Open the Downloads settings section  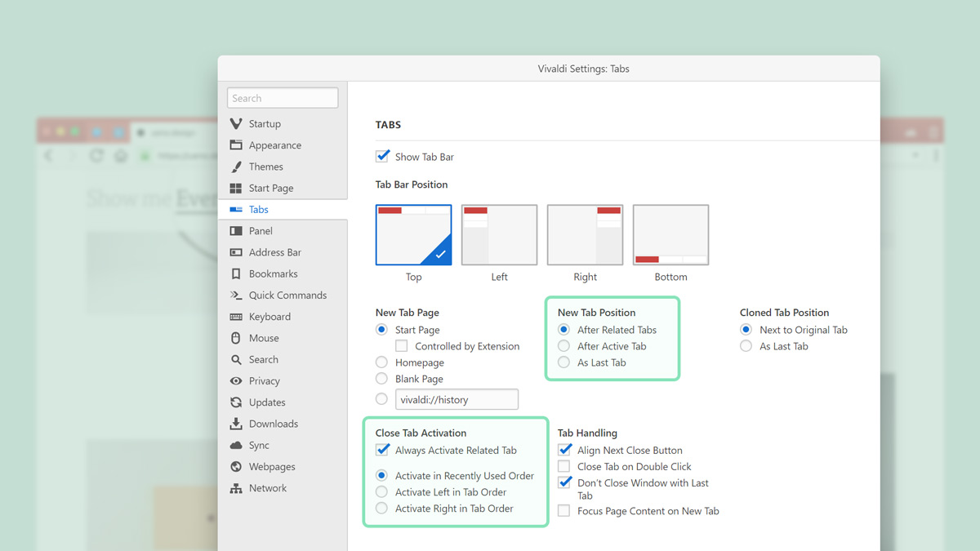283,424
